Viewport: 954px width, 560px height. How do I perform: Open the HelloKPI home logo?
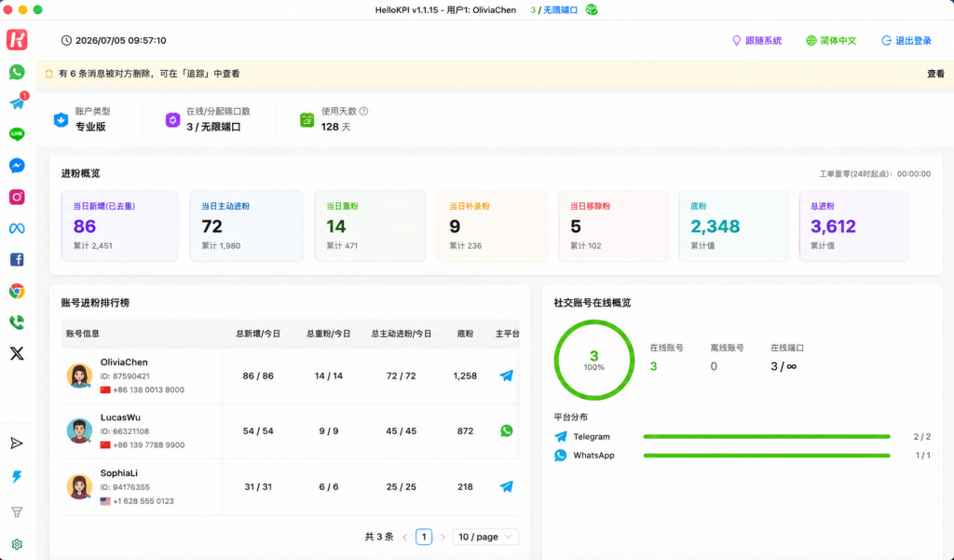pos(17,40)
